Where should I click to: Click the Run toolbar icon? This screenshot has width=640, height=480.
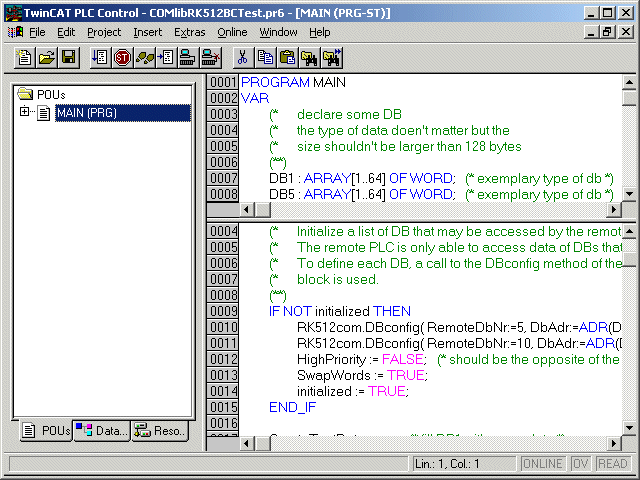coord(100,57)
